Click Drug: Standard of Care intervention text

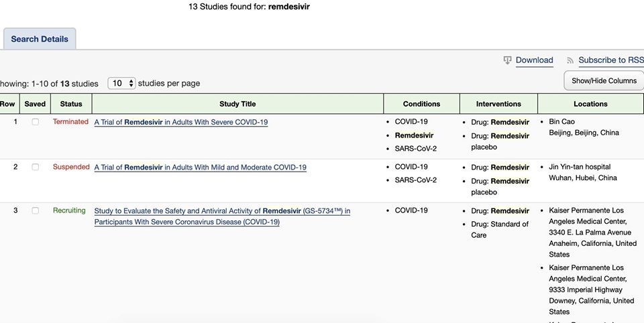(x=500, y=229)
